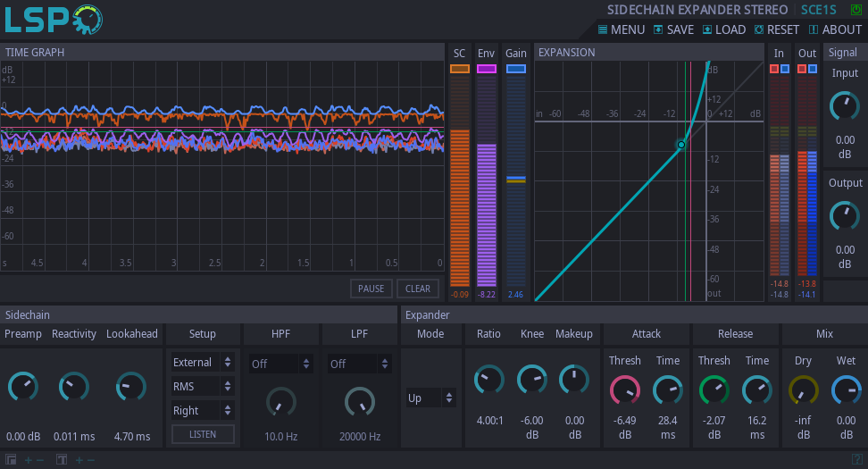The width and height of the screenshot is (868, 469).
Task: Click SAVE in the top bar
Action: tap(673, 29)
